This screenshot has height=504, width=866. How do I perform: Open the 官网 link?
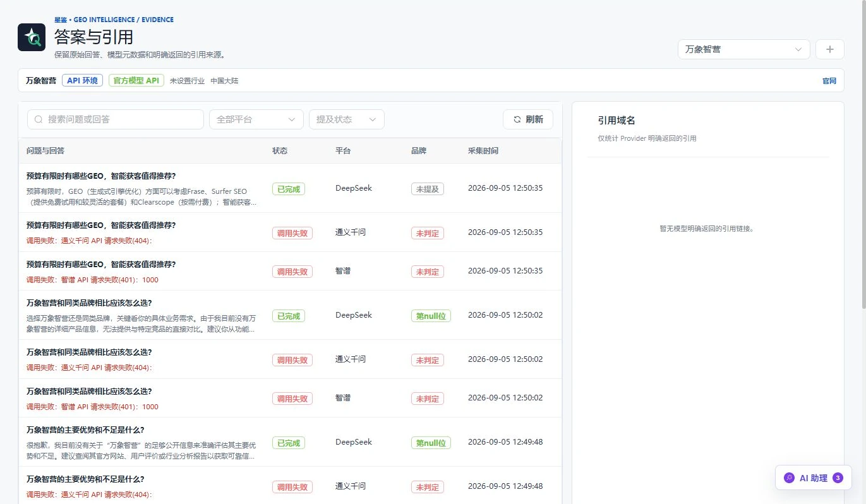(829, 81)
